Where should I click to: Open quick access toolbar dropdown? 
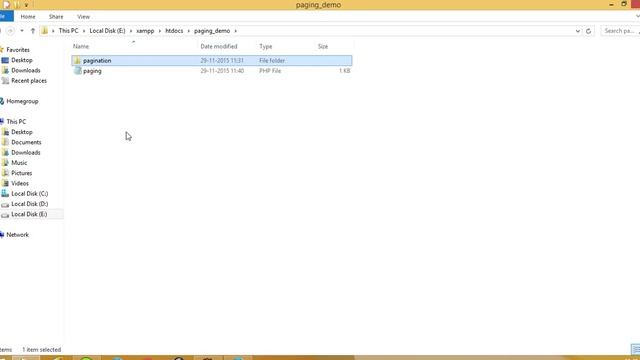point(26,5)
